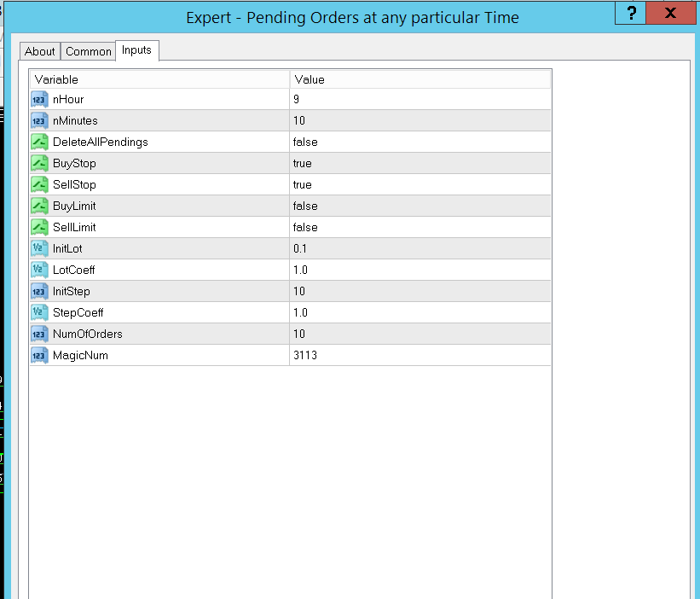
Task: Click the boolean icon beside DeleteAllPendings
Action: click(x=39, y=142)
